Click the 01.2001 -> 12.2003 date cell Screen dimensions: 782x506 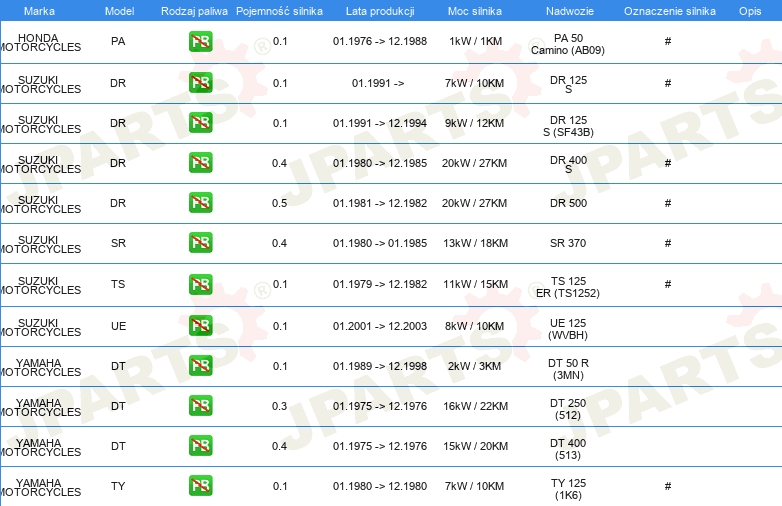point(380,326)
